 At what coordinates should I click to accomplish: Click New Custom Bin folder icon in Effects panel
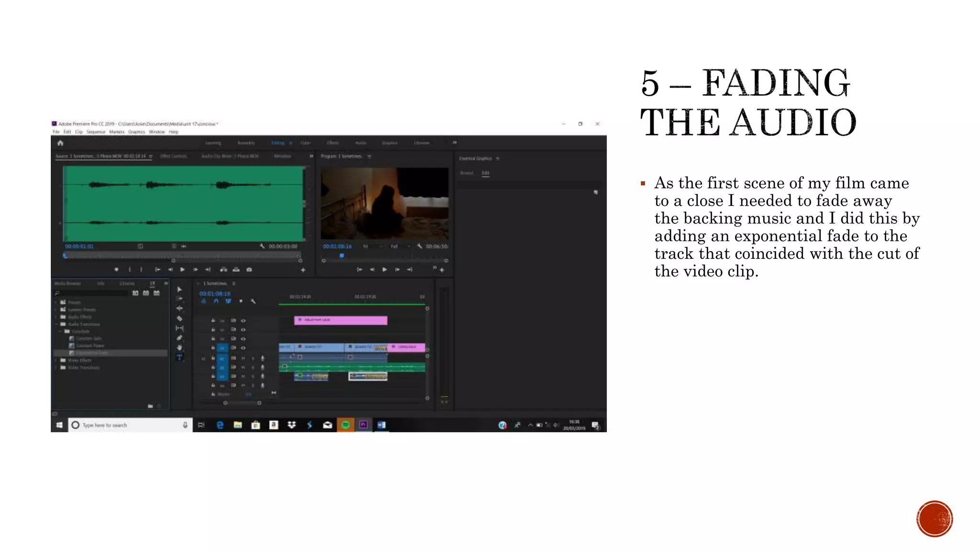click(150, 406)
